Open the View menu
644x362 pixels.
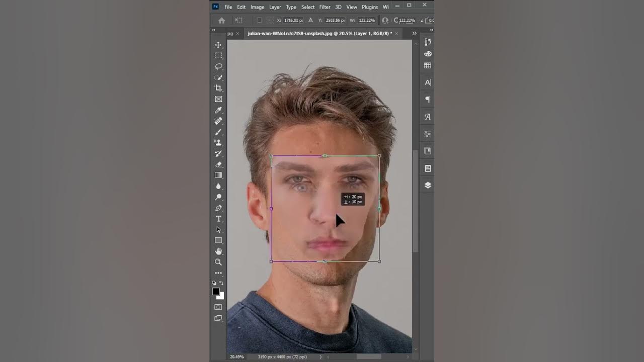(x=352, y=7)
